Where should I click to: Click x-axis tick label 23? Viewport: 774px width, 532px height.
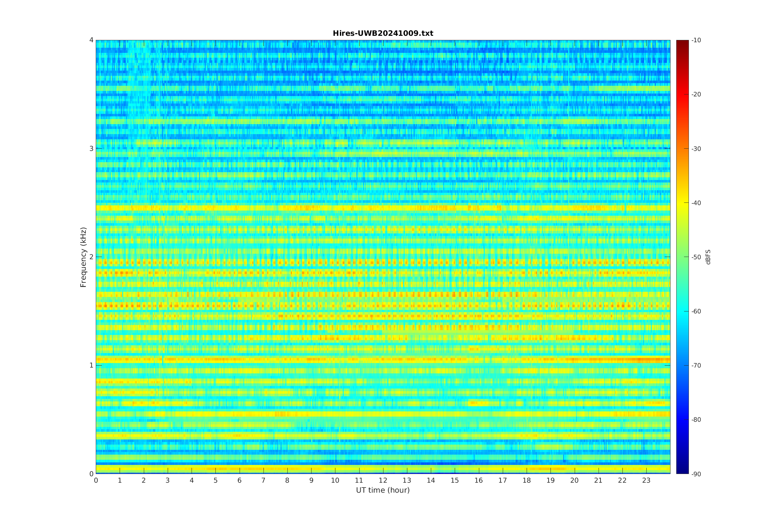point(646,481)
